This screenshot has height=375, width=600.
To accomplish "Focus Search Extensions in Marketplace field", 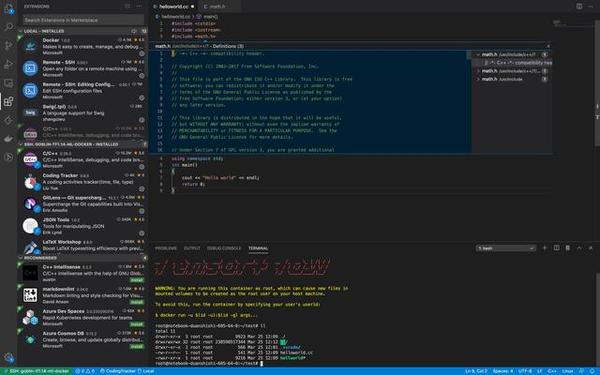I will point(83,20).
